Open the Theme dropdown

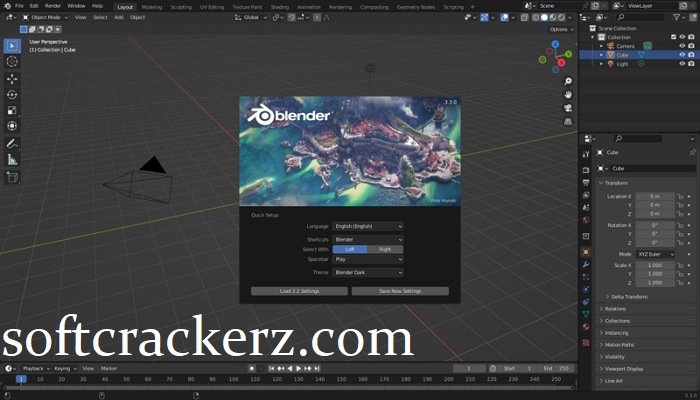tap(368, 272)
